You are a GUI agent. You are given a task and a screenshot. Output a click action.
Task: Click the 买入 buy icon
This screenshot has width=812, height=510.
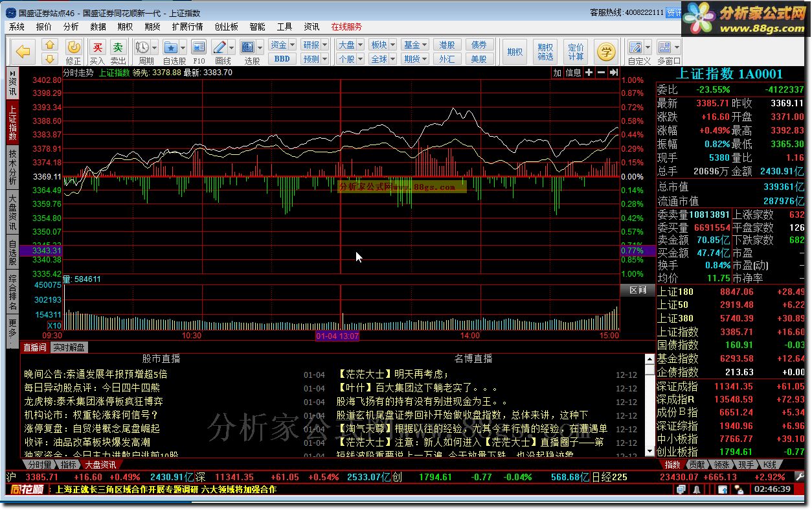pyautogui.click(x=97, y=47)
